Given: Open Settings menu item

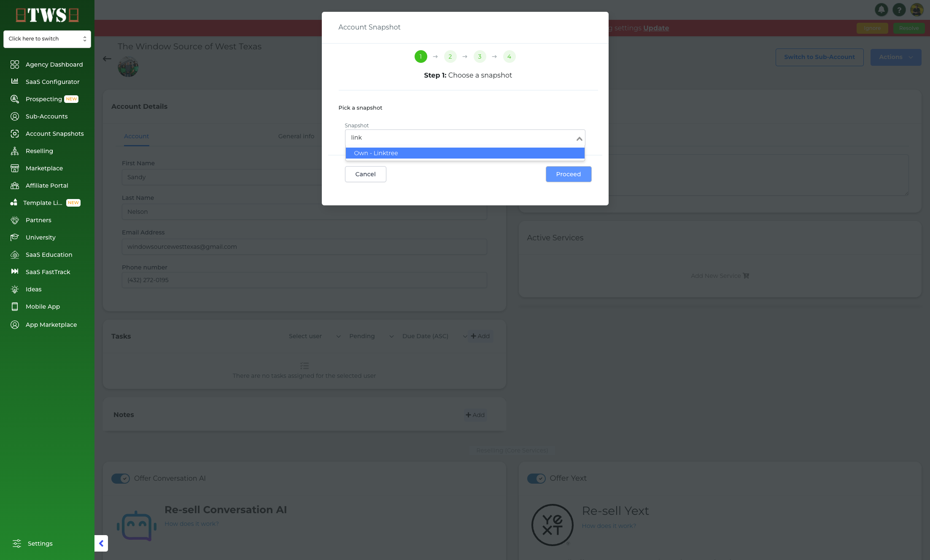Looking at the screenshot, I should pyautogui.click(x=40, y=544).
